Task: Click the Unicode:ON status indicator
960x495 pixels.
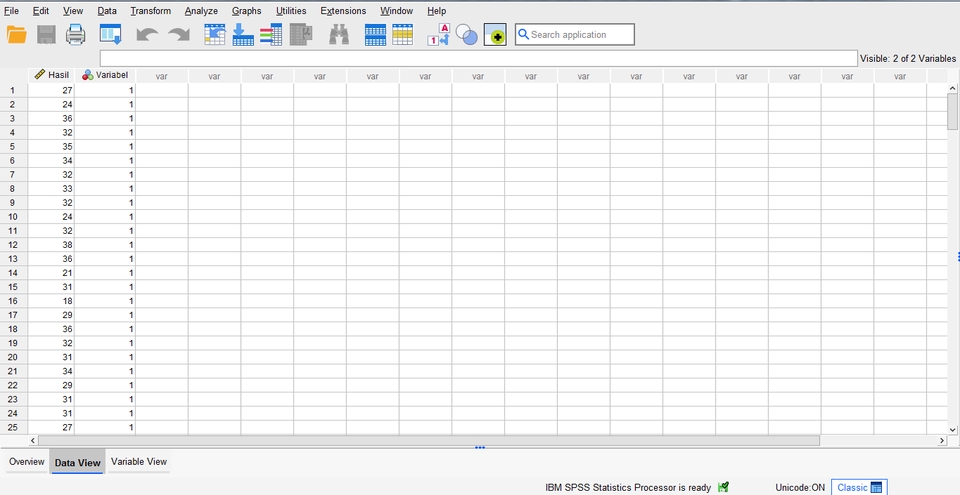Action: (x=800, y=488)
